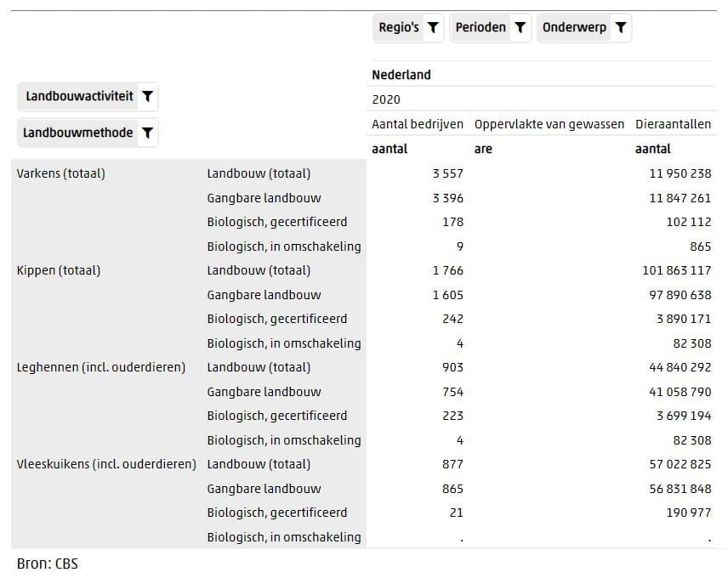Select the cell showing 3 557 bedrijven
728x578 pixels.
[447, 173]
